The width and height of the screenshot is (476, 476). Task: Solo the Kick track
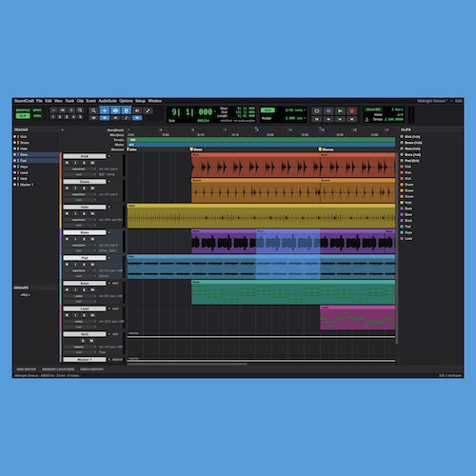(x=84, y=163)
